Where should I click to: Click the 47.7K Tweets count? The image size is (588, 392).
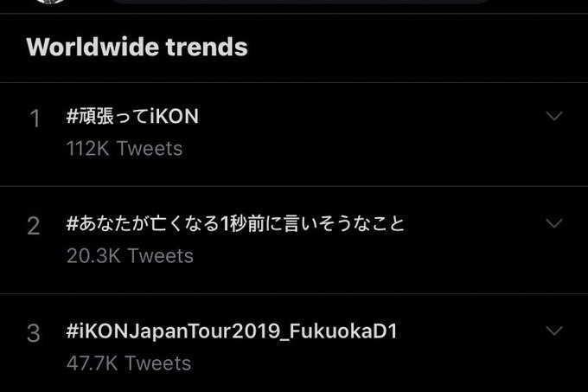pos(129,363)
